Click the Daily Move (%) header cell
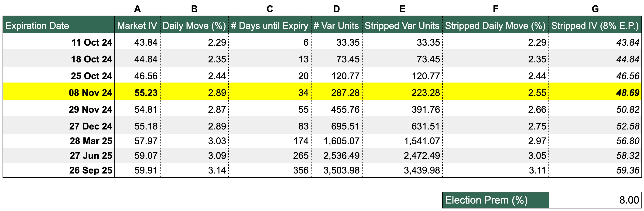The height and width of the screenshot is (211, 644). [x=194, y=25]
